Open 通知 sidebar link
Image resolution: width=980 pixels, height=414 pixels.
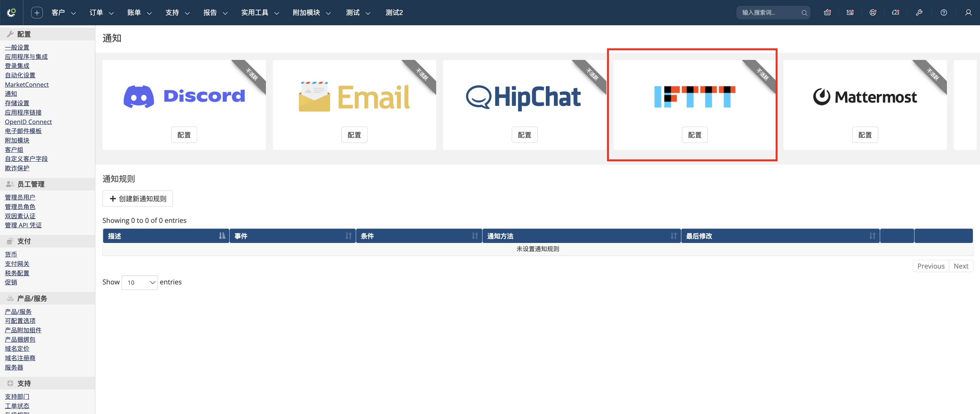coord(11,94)
